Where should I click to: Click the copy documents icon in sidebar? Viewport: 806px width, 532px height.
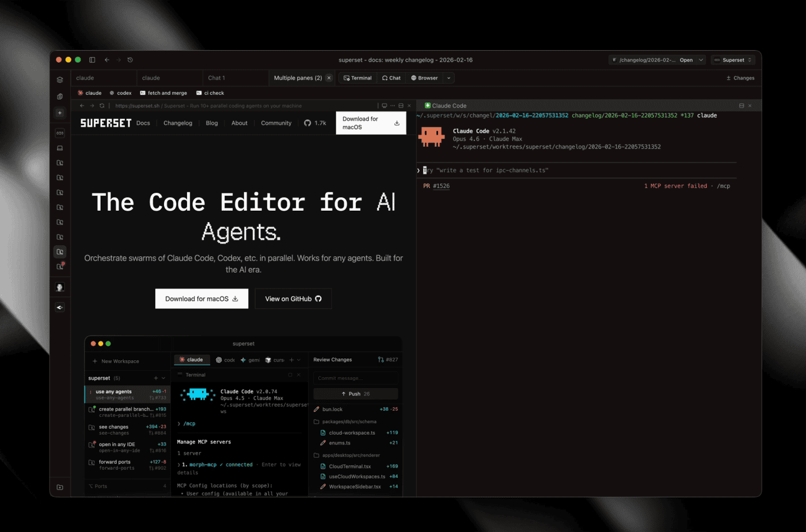[60, 97]
